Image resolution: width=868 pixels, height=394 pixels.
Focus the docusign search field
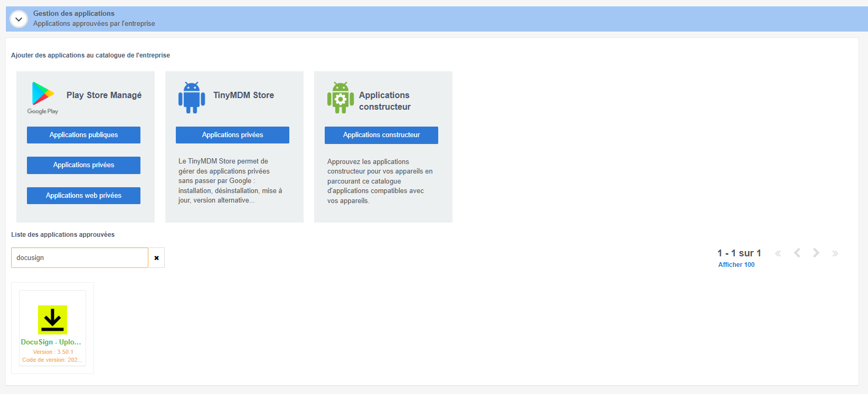tap(80, 258)
